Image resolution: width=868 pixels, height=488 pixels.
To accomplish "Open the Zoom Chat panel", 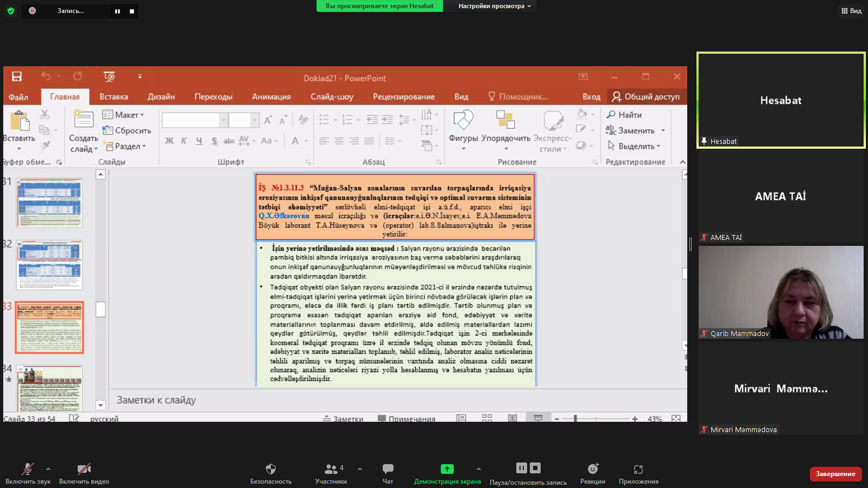I will pos(388,473).
